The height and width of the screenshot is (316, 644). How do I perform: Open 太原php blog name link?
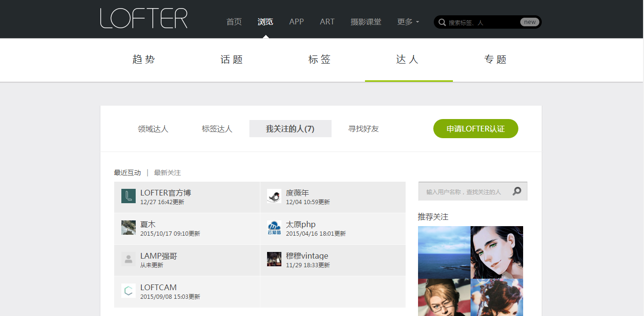pyautogui.click(x=301, y=224)
